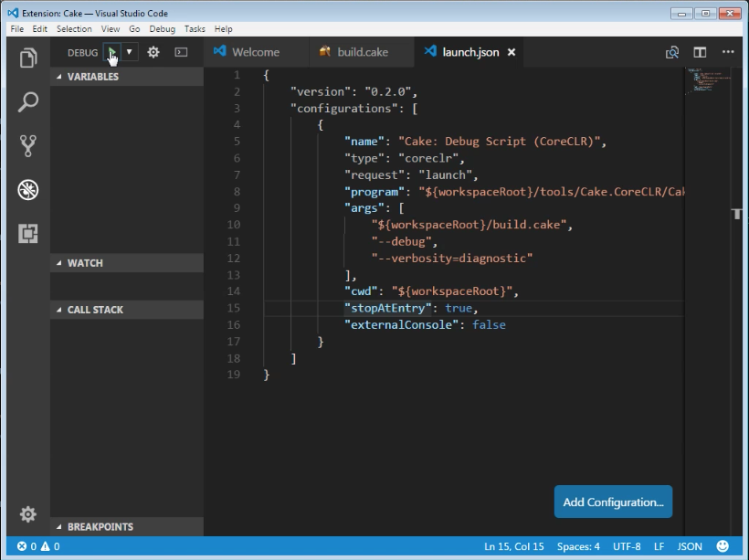Switch to the build.cake tab
The width and height of the screenshot is (749, 560).
362,52
